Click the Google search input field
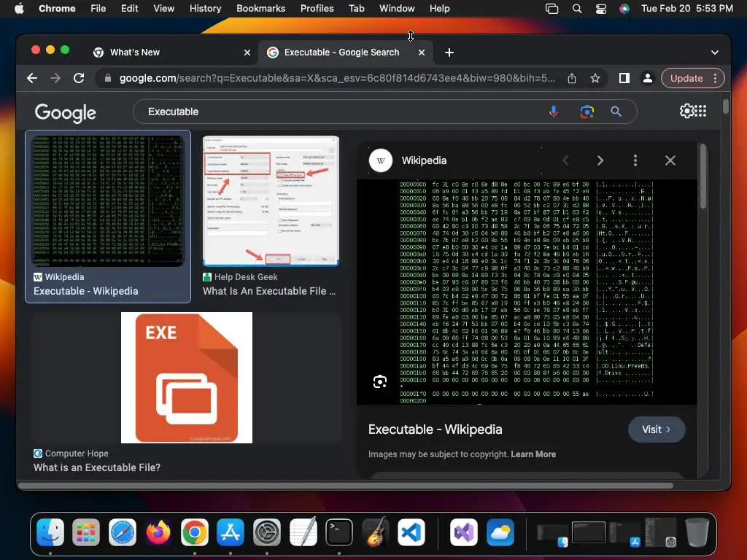Image resolution: width=747 pixels, height=560 pixels. [343, 112]
